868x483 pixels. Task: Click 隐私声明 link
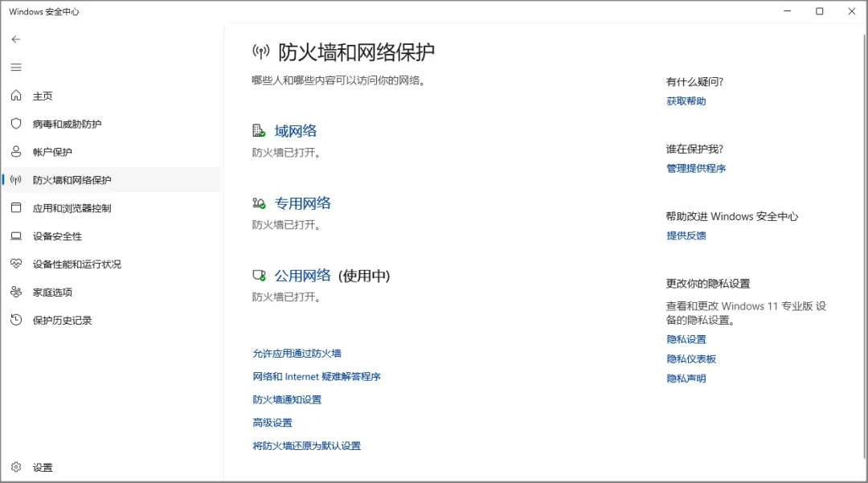(x=686, y=379)
